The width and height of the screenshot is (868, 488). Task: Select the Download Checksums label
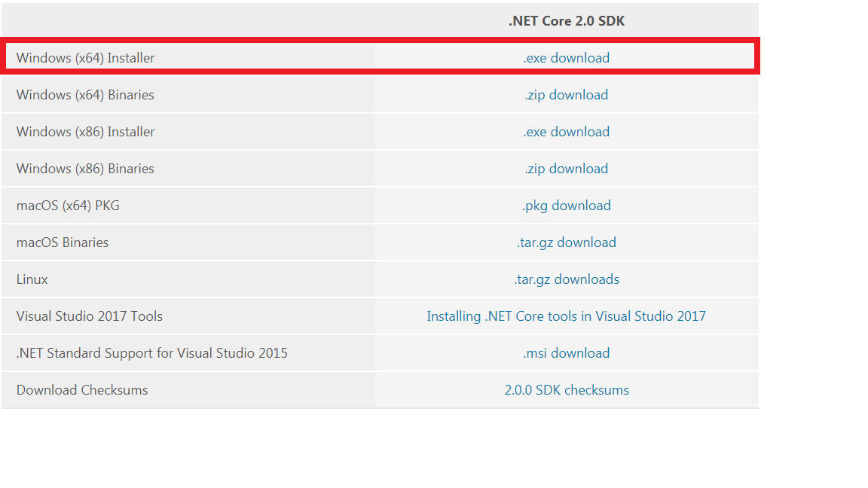pos(82,390)
